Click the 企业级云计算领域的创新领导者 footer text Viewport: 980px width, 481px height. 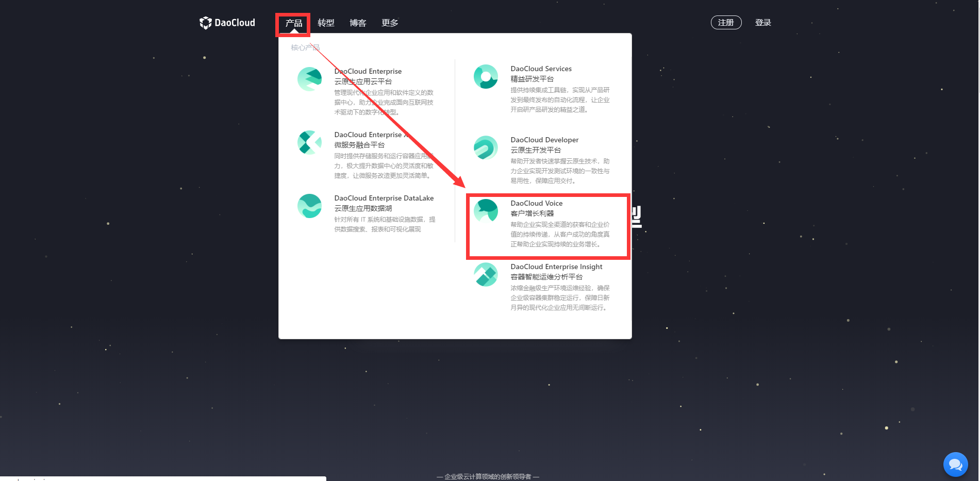pyautogui.click(x=488, y=477)
